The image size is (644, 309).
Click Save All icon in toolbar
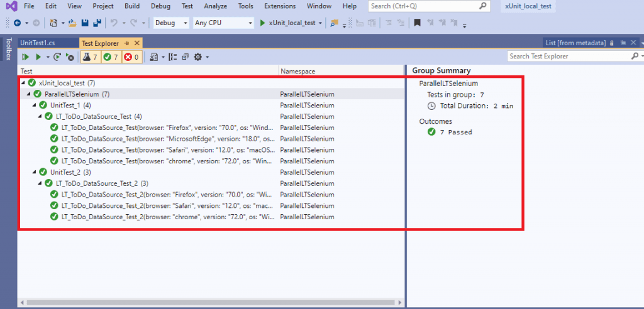[97, 23]
